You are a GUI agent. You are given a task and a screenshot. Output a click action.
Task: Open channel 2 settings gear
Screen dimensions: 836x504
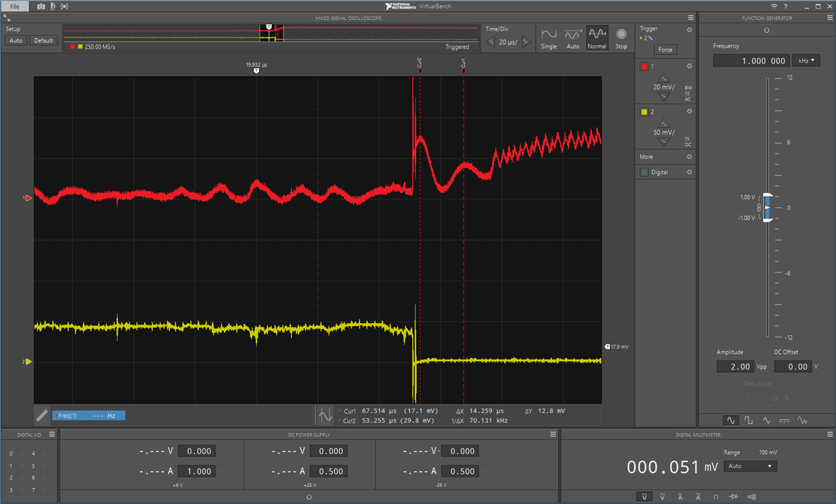click(x=689, y=111)
